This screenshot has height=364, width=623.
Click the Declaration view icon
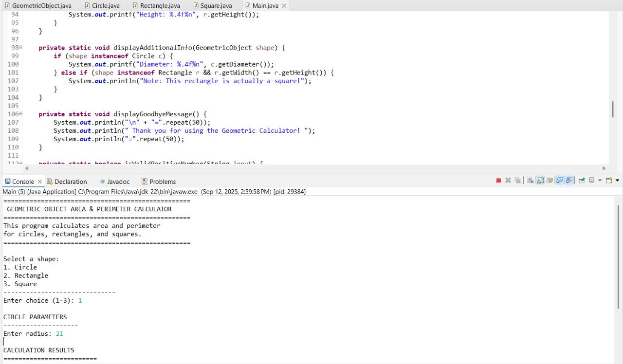(50, 182)
